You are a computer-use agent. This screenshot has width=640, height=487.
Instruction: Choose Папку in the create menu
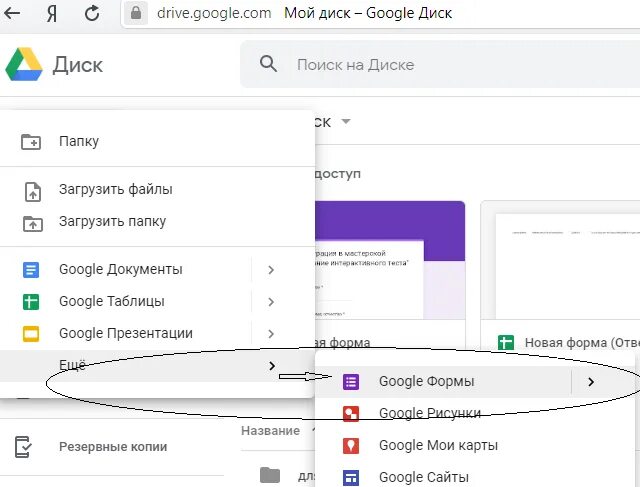158,142
